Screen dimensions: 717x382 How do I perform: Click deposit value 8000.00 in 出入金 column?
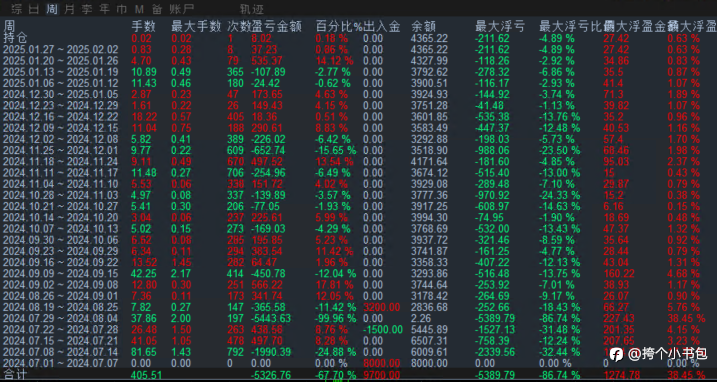coord(381,363)
